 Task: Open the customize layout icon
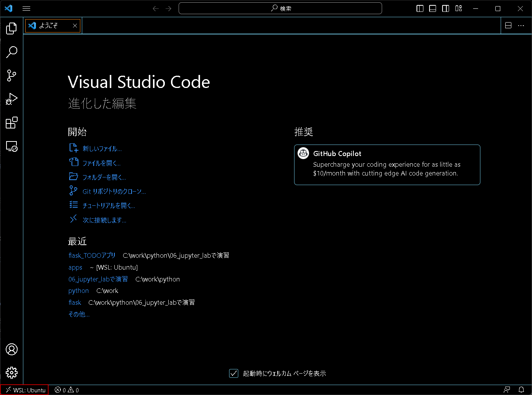click(x=459, y=8)
